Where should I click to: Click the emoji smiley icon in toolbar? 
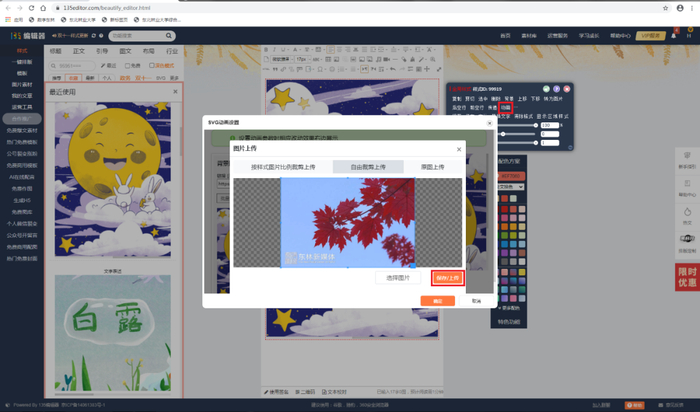[x=332, y=69]
